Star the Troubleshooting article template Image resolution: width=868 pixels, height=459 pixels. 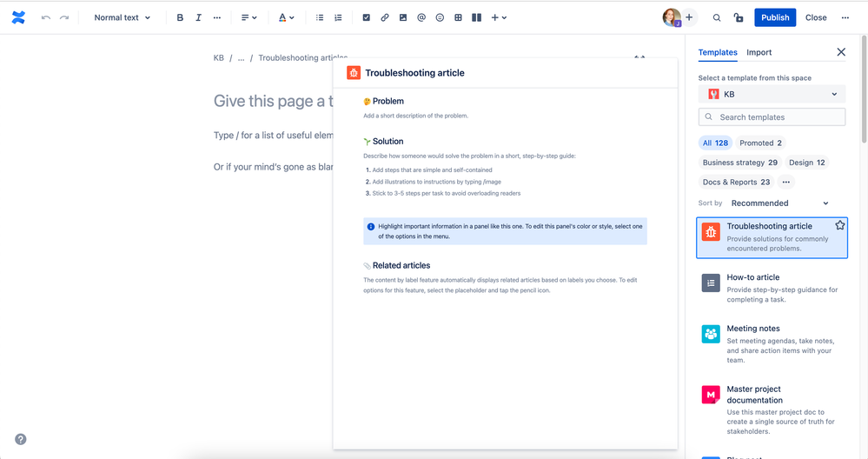click(840, 225)
